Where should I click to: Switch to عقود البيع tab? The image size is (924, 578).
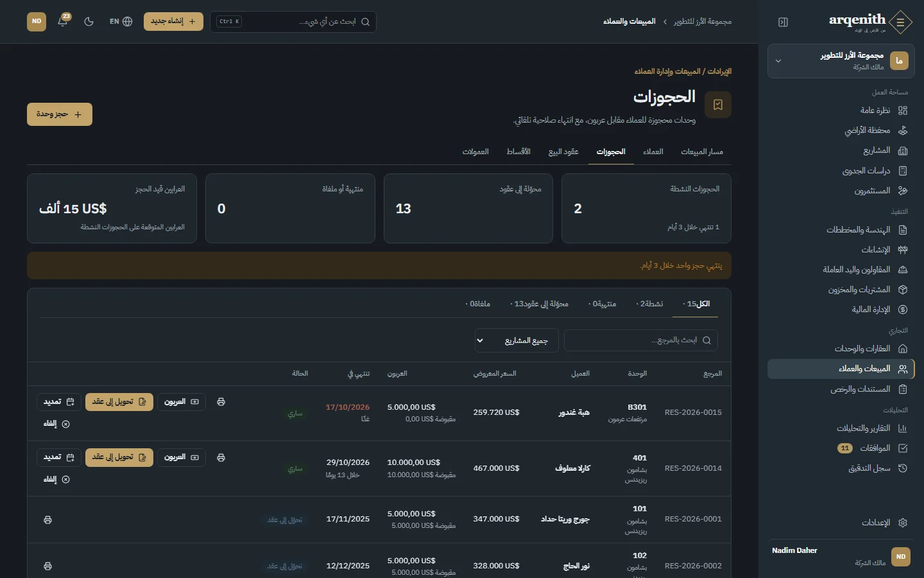pos(563,152)
